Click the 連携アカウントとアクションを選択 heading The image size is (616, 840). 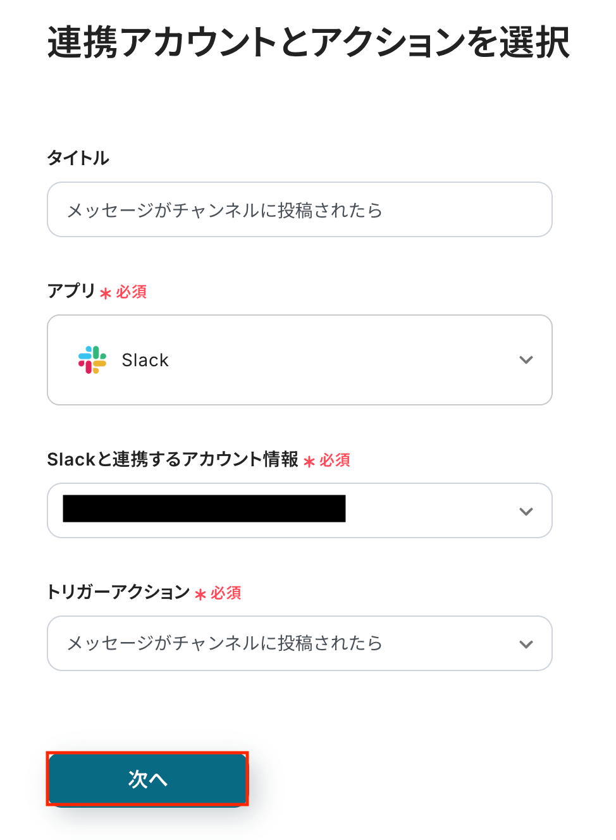(308, 42)
